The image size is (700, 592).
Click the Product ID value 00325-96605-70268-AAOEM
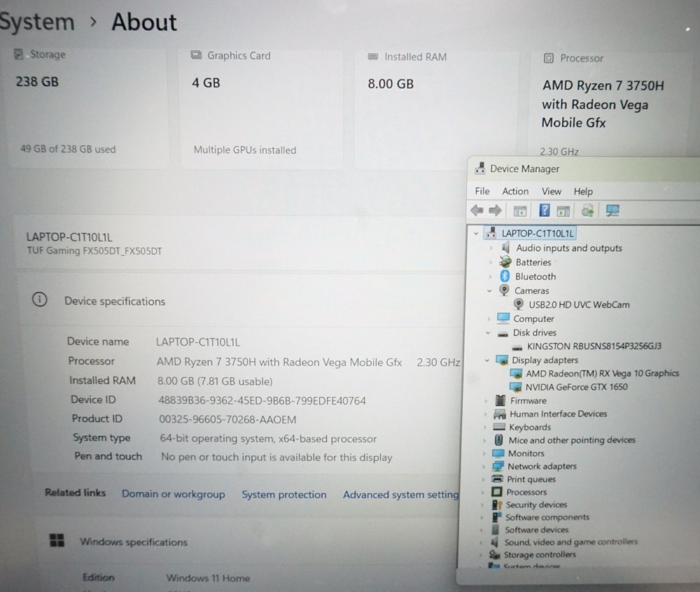[227, 419]
